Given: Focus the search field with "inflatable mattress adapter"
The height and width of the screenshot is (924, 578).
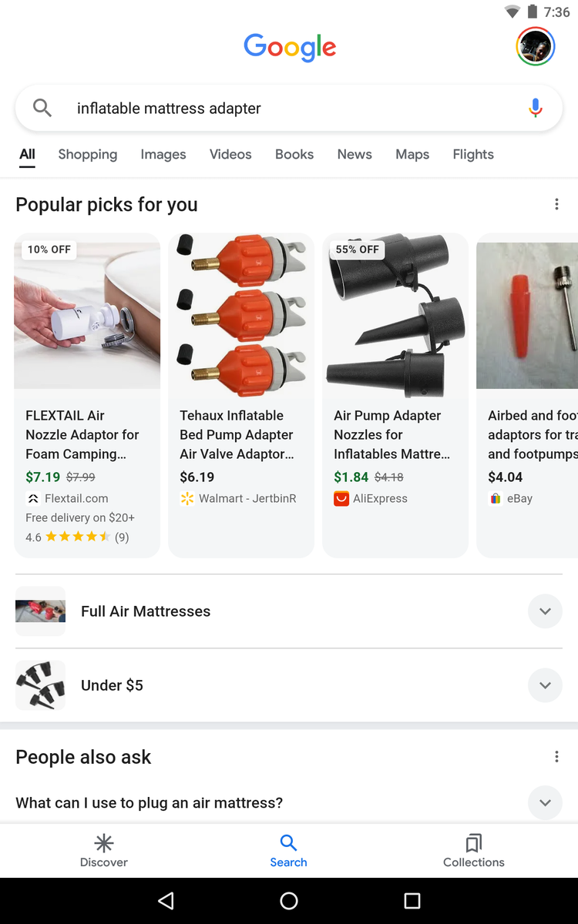Looking at the screenshot, I should tap(277, 109).
